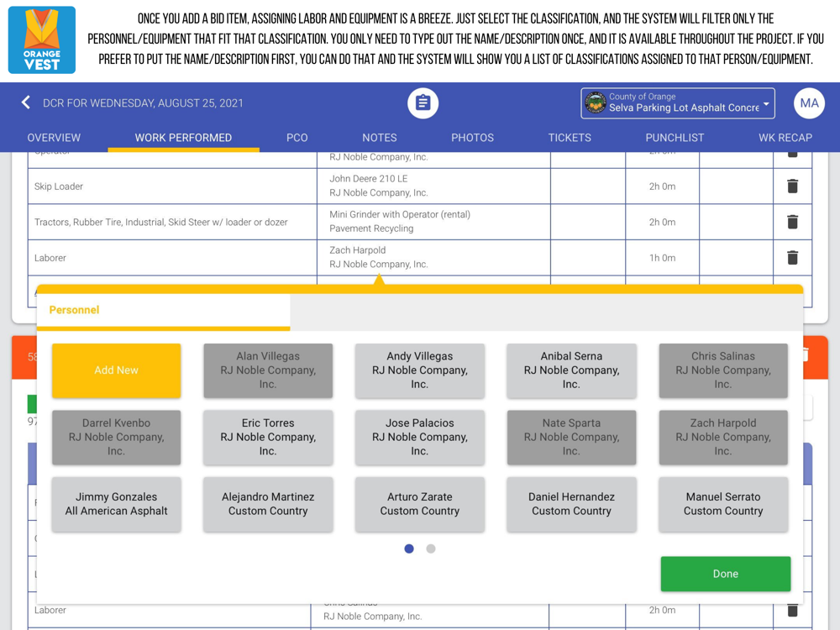
Task: Click the green Done button
Action: click(x=726, y=574)
